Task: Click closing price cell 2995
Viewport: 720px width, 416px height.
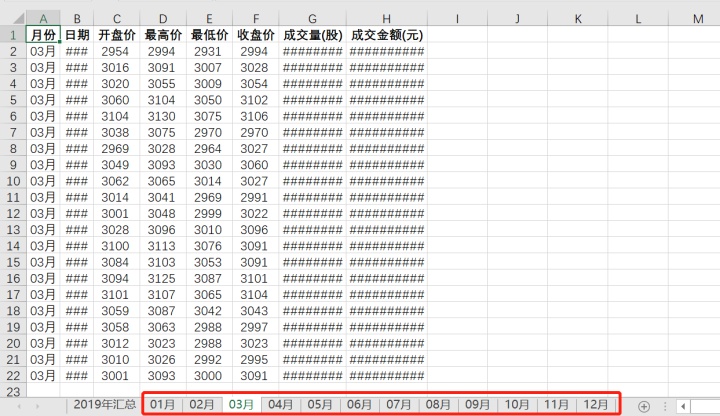Action: coord(256,360)
